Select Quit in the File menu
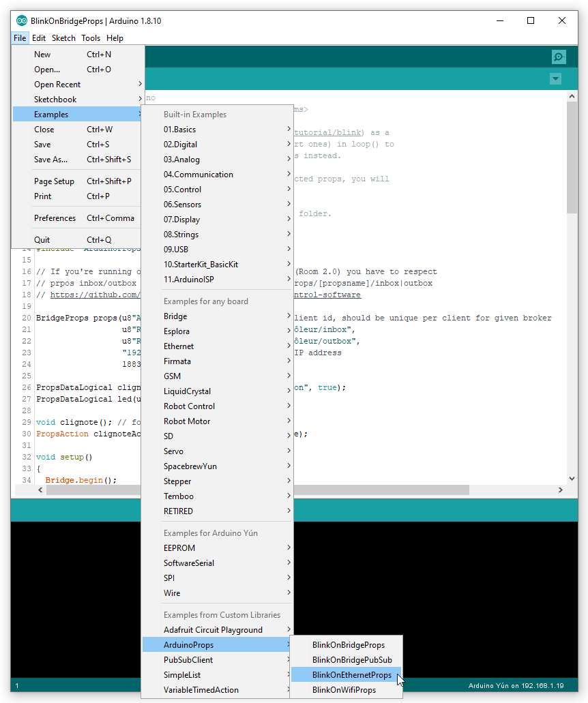The image size is (588, 703). click(78, 240)
